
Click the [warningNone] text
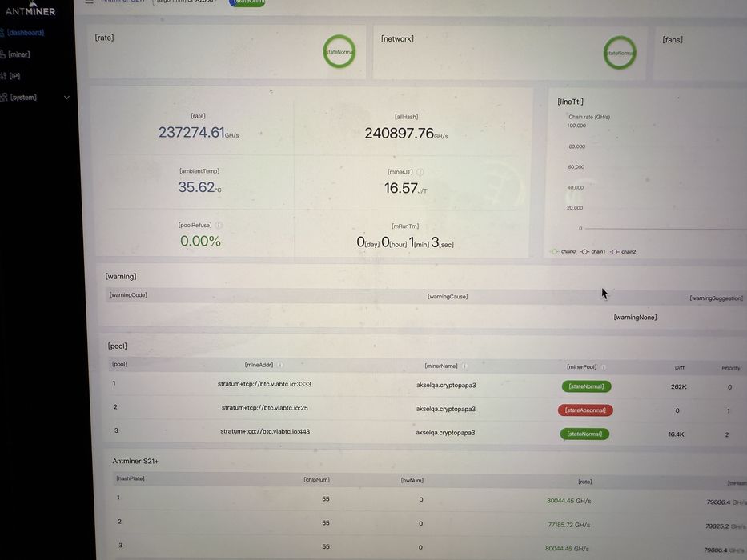(635, 317)
